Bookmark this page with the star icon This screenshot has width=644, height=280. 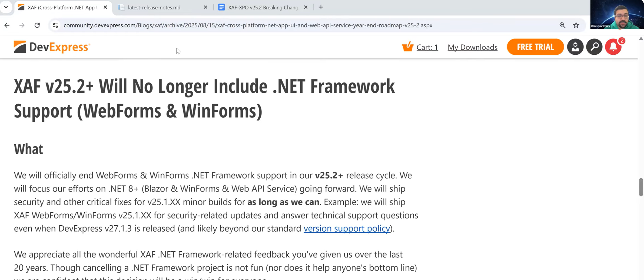[576, 25]
